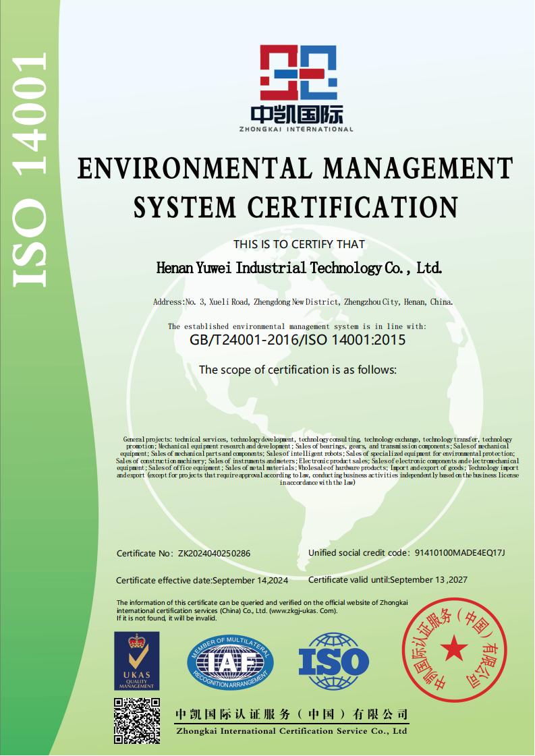This screenshot has width=535, height=756.
Task: Click the certificate number ZK2024040250286
Action: (x=214, y=554)
